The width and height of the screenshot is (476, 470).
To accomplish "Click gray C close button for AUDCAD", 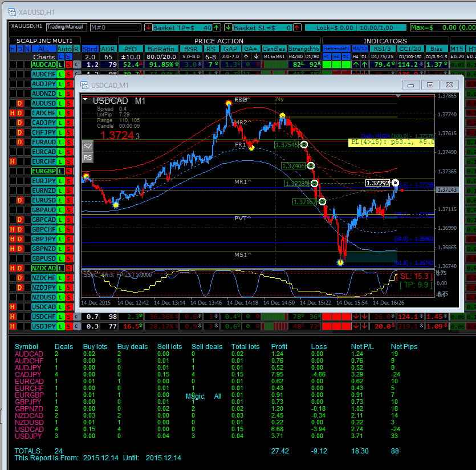I will [77, 64].
